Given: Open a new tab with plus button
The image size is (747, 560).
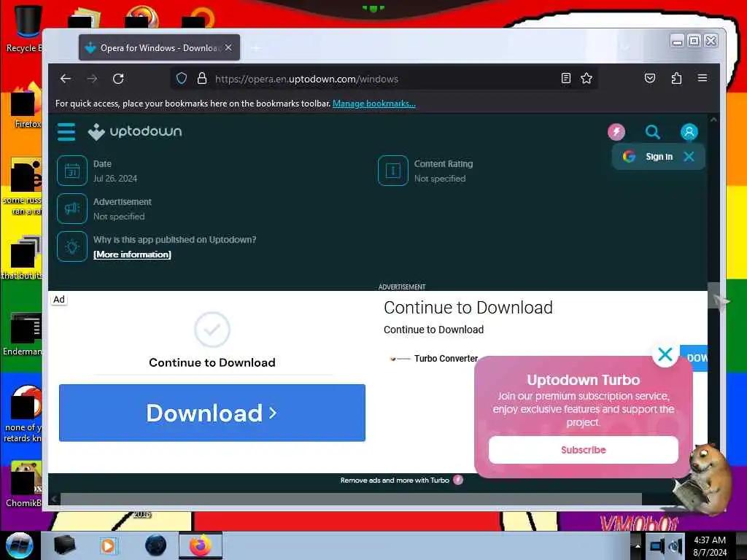Looking at the screenshot, I should click(256, 47).
